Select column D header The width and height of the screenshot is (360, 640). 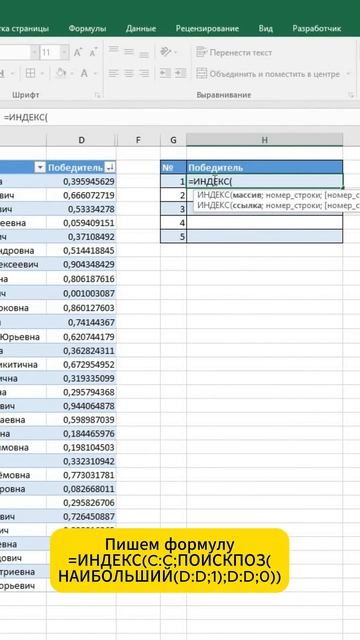click(81, 140)
